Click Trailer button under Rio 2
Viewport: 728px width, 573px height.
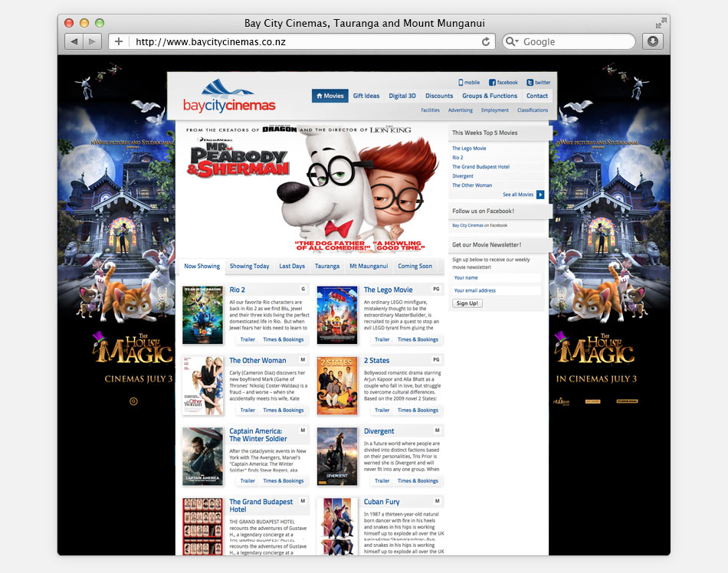[248, 339]
